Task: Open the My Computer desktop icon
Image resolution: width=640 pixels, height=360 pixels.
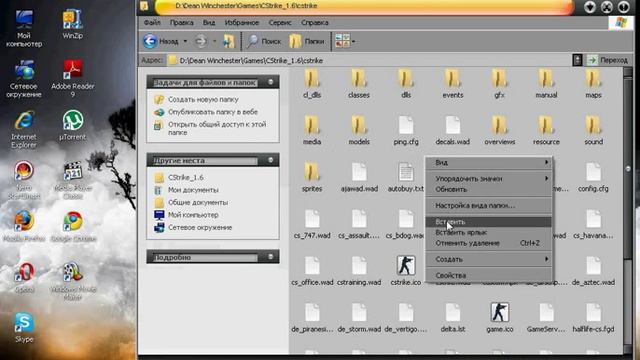Action: (x=24, y=28)
